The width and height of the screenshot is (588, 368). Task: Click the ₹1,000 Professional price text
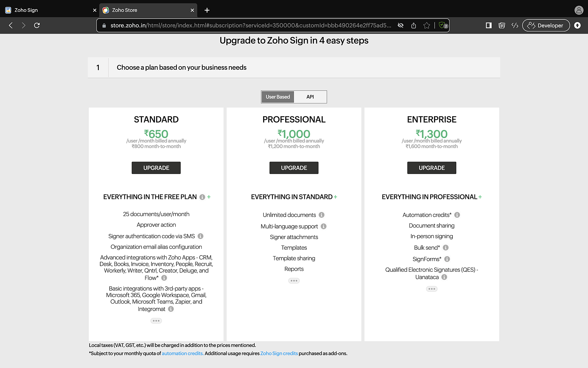(294, 134)
